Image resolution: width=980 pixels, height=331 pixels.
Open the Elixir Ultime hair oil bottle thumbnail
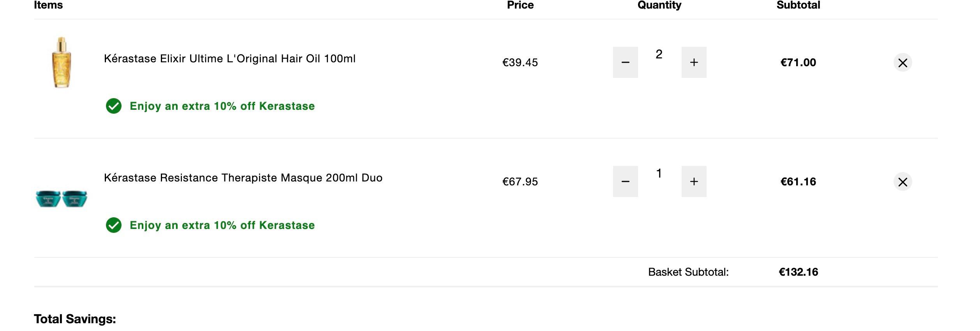click(x=62, y=62)
